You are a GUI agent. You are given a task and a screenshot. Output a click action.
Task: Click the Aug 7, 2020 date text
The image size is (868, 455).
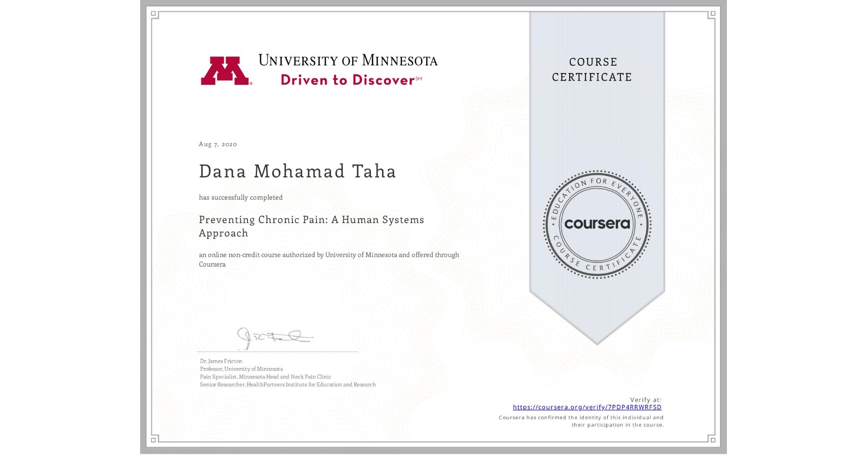[217, 144]
